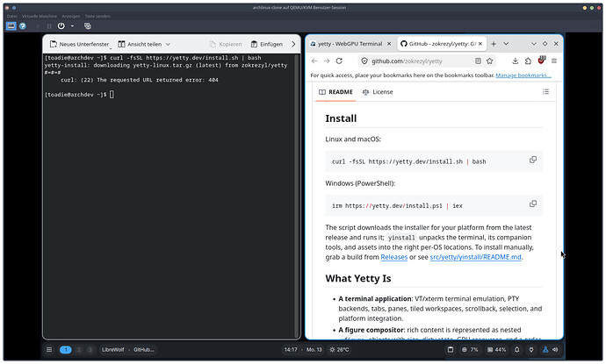This screenshot has height=364, width=606.
Task: Click the Pause virtual machine button
Action: click(x=49, y=26)
